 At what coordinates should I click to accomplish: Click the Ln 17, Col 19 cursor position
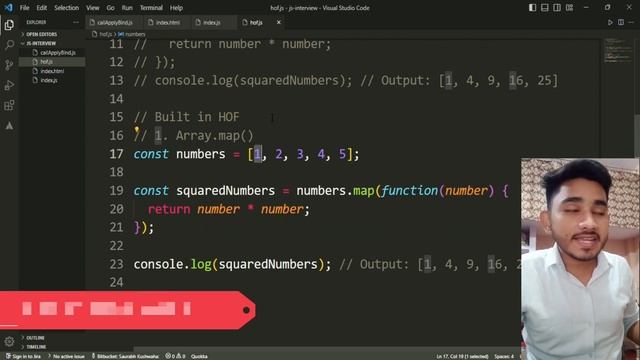(462, 356)
